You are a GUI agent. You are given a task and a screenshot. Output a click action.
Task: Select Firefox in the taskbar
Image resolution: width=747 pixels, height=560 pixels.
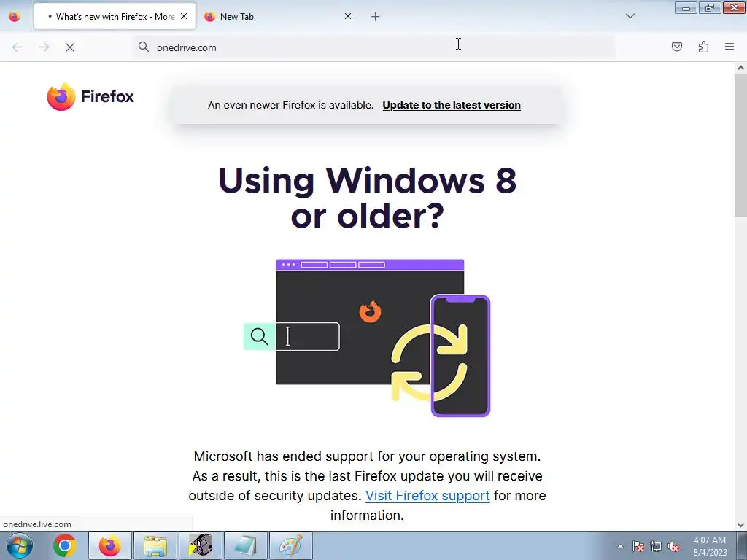pos(110,545)
